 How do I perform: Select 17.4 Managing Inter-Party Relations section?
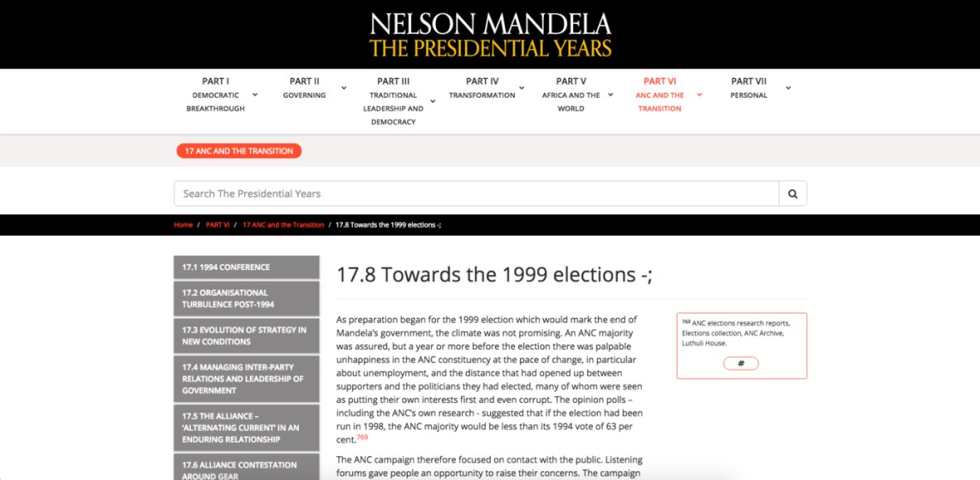[246, 379]
